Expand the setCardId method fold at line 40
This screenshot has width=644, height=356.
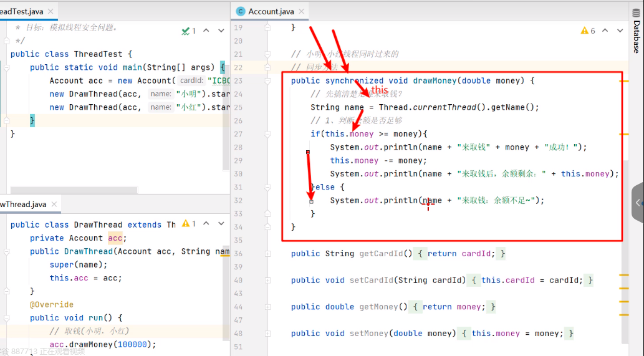point(268,281)
